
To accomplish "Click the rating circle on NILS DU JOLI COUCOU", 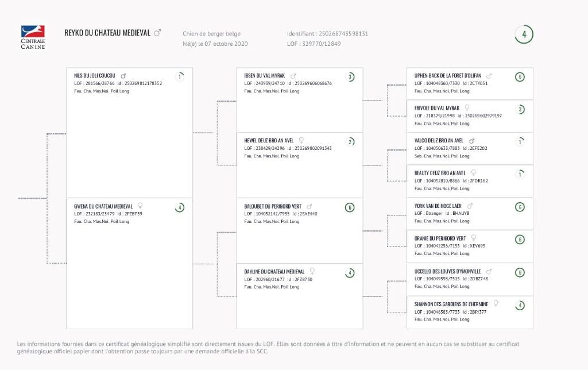I will coord(180,76).
